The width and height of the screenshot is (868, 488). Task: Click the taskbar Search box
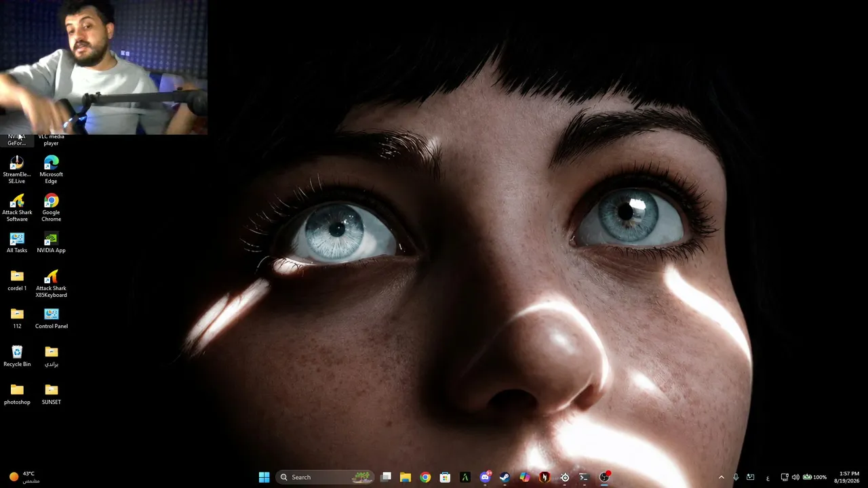click(x=325, y=477)
